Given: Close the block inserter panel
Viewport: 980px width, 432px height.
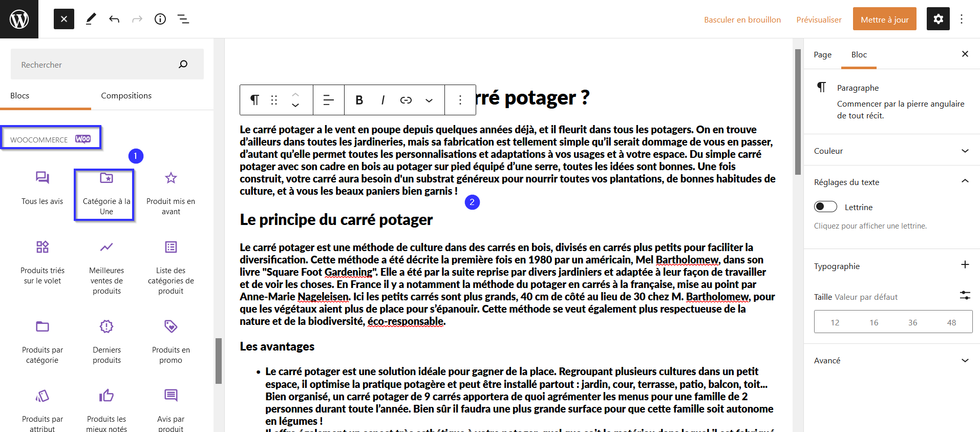Looking at the screenshot, I should [x=64, y=19].
